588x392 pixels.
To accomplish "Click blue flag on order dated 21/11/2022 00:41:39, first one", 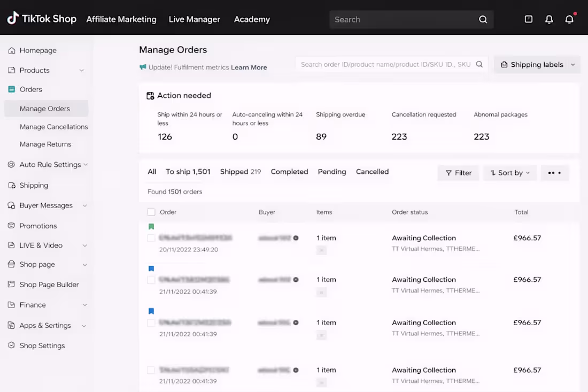I will click(x=151, y=268).
